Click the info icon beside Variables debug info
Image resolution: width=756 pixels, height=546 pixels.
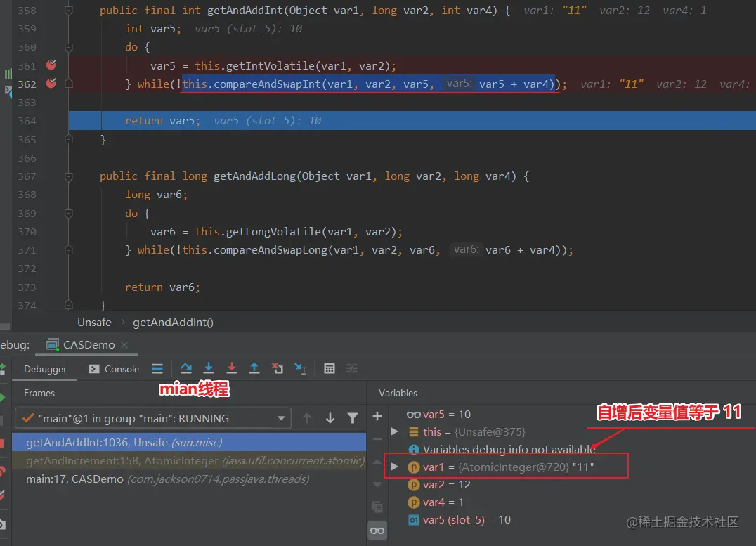(x=414, y=450)
